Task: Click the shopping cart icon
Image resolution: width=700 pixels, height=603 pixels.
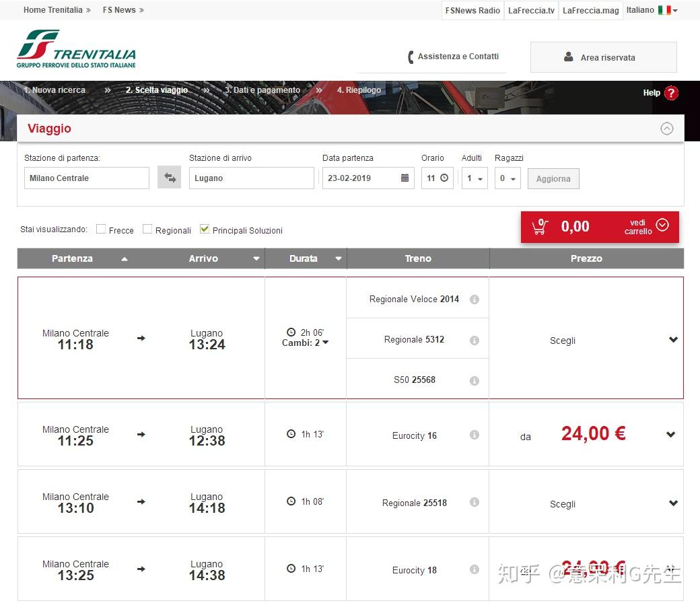Action: [540, 227]
